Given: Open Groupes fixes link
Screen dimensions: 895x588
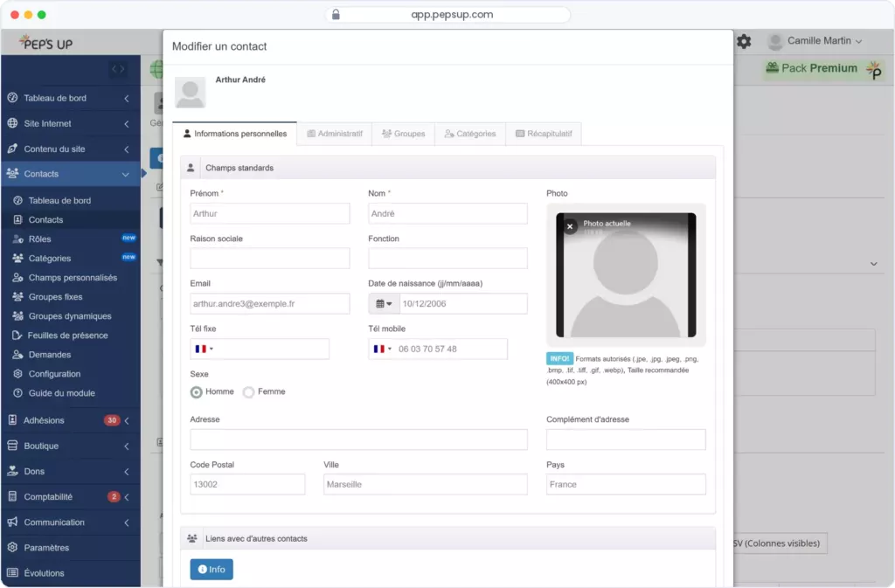Looking at the screenshot, I should 55,296.
